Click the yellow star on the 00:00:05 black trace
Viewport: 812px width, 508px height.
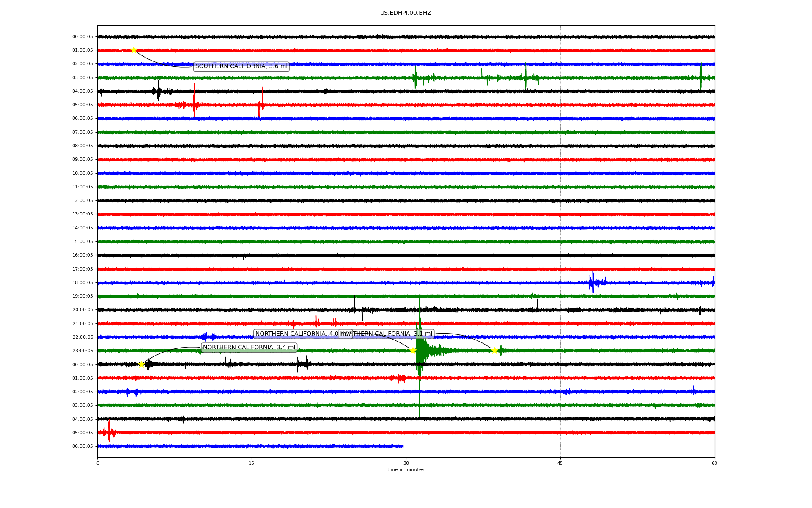[x=141, y=364]
